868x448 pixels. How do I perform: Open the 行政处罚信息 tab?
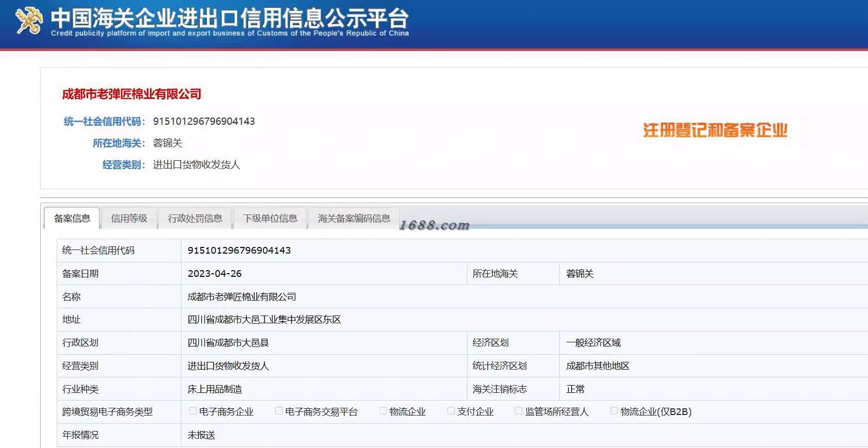pyautogui.click(x=195, y=218)
